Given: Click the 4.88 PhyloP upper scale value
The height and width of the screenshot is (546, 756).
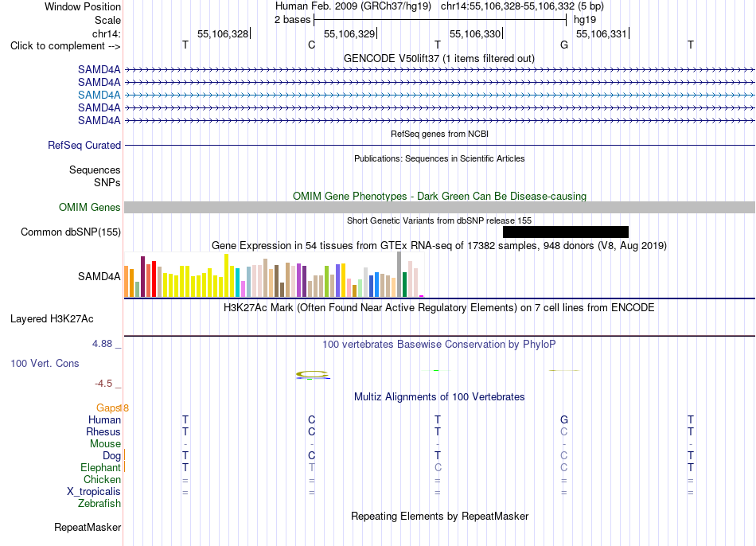Looking at the screenshot, I should pyautogui.click(x=102, y=344).
